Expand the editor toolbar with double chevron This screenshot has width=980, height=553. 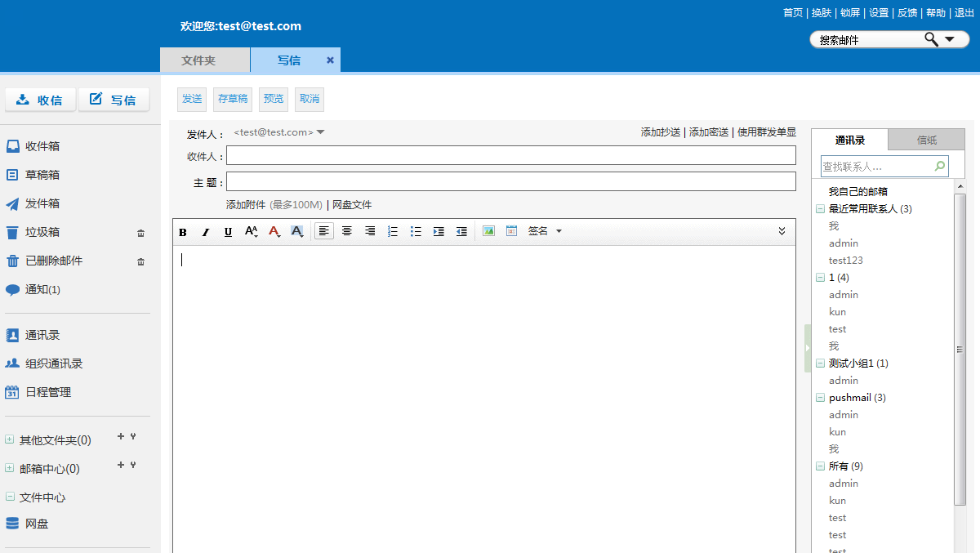point(782,232)
